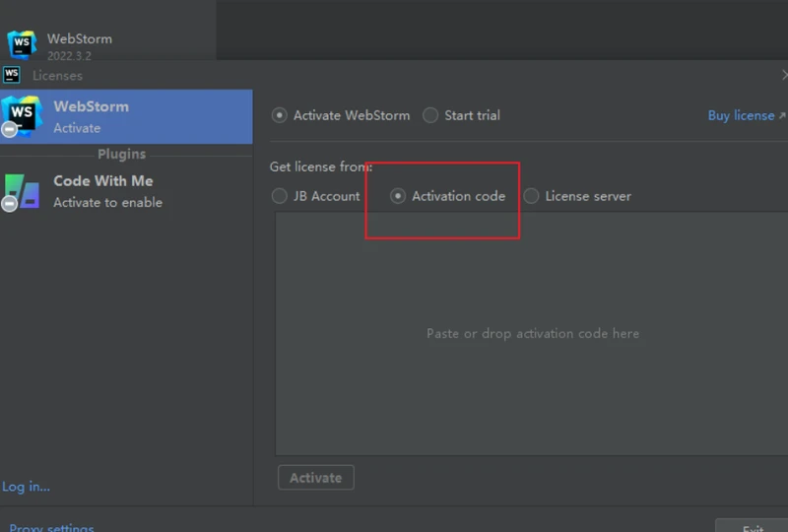
Task: Select JB Account as license source
Action: pyautogui.click(x=280, y=196)
